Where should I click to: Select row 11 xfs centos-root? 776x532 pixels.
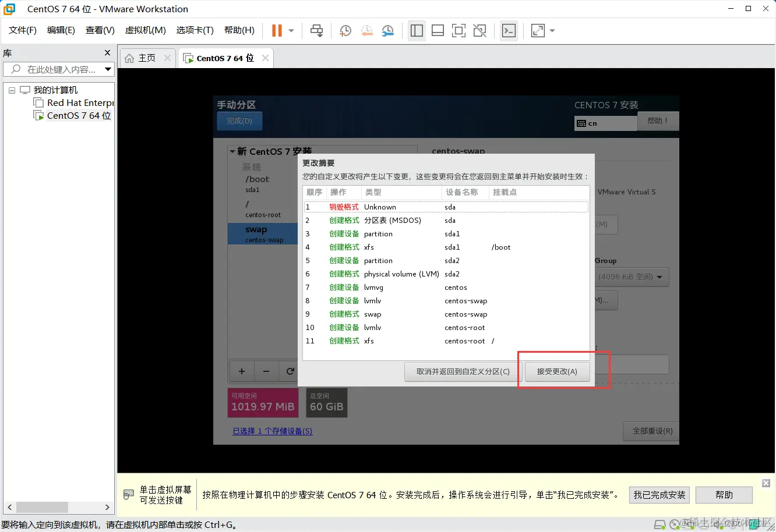(x=446, y=341)
